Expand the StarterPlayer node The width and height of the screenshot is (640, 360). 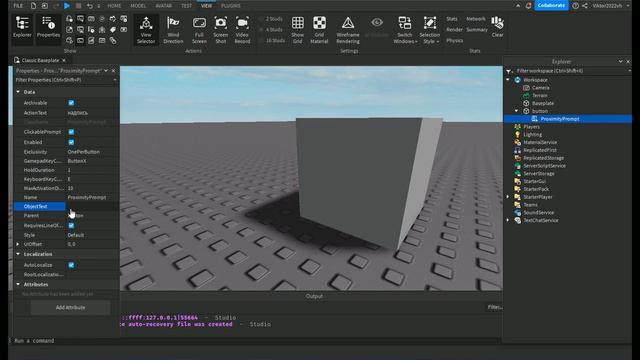[508, 197]
